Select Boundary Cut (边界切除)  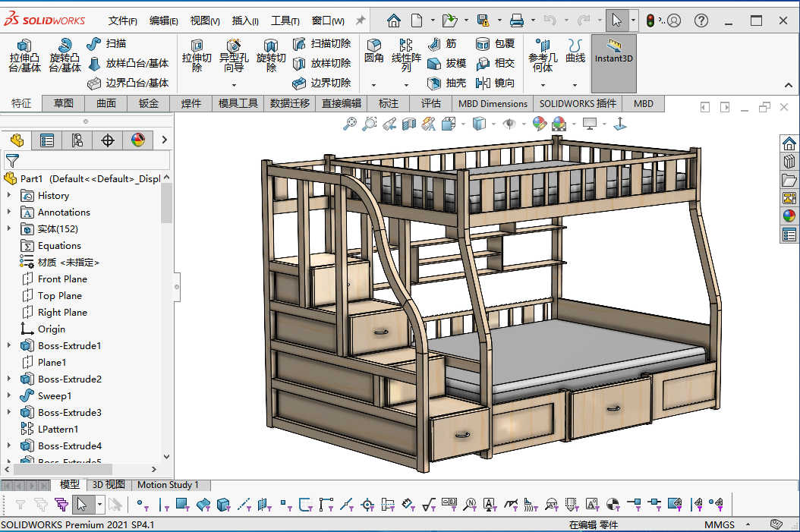point(322,83)
